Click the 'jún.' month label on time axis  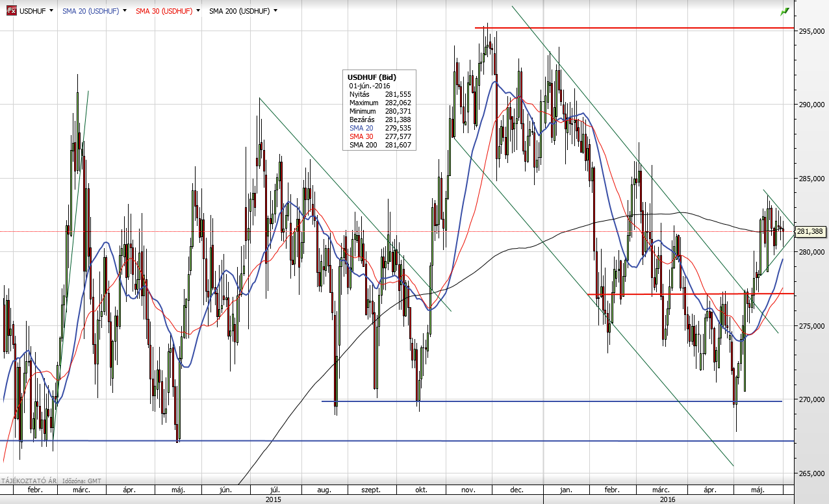pyautogui.click(x=227, y=490)
